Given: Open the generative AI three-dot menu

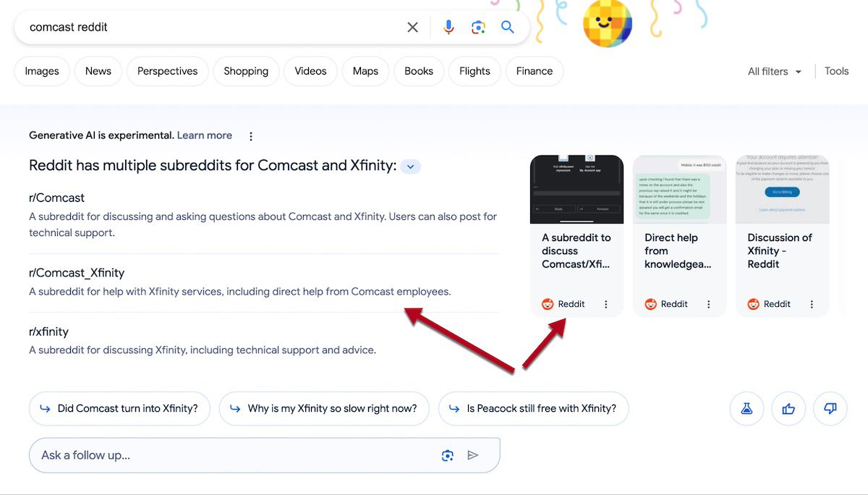Looking at the screenshot, I should [x=251, y=136].
